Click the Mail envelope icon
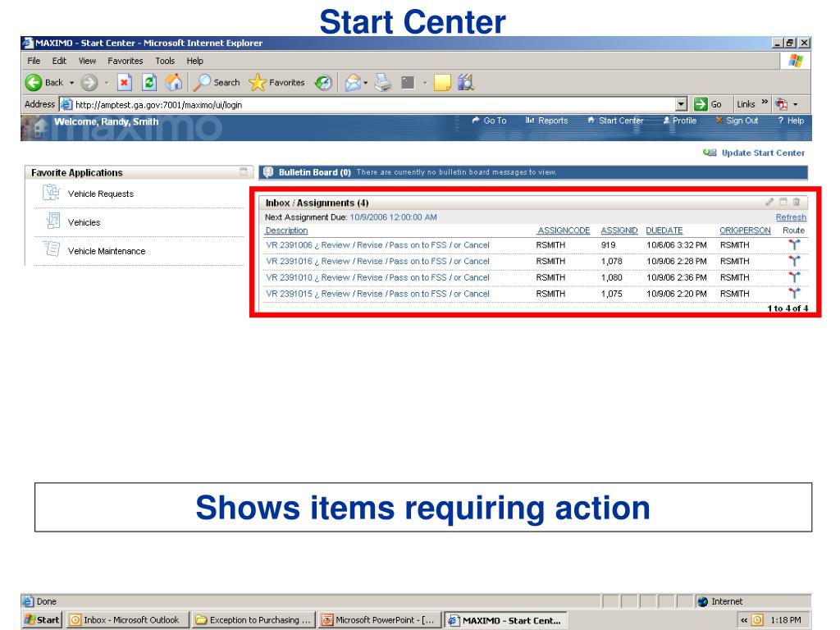 (x=353, y=83)
